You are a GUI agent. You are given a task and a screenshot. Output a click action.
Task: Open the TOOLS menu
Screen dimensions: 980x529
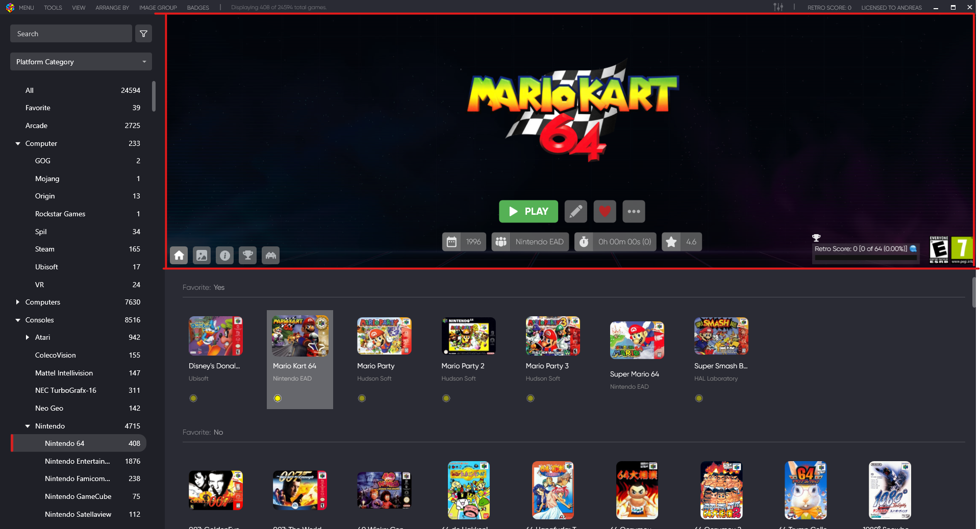pyautogui.click(x=53, y=8)
